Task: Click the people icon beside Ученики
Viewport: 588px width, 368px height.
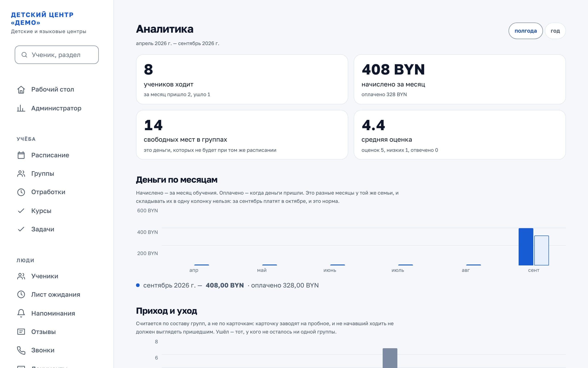Action: pos(21,276)
